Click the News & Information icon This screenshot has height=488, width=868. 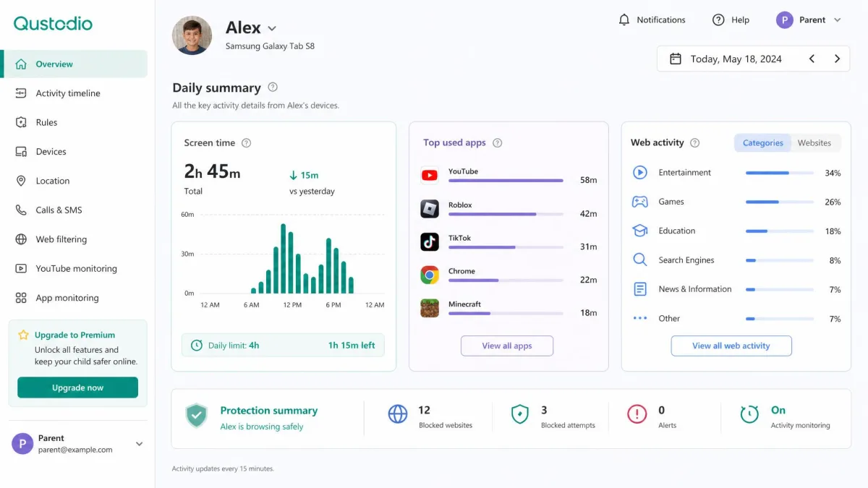tap(640, 289)
